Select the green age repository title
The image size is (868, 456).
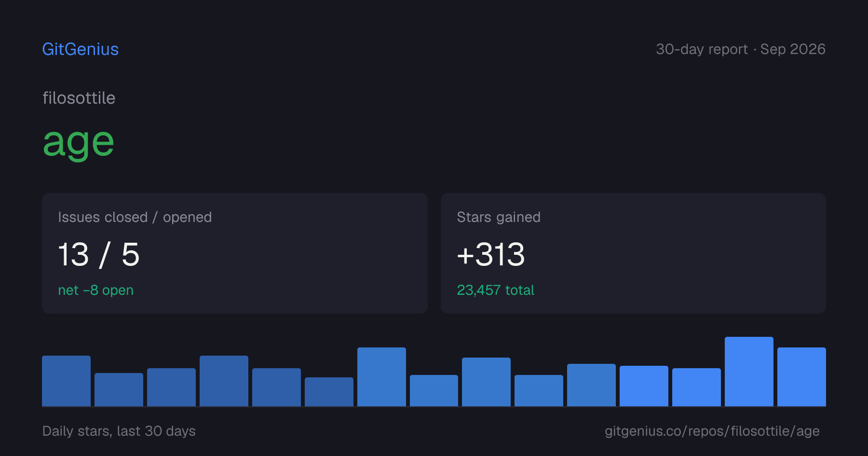[x=79, y=142]
